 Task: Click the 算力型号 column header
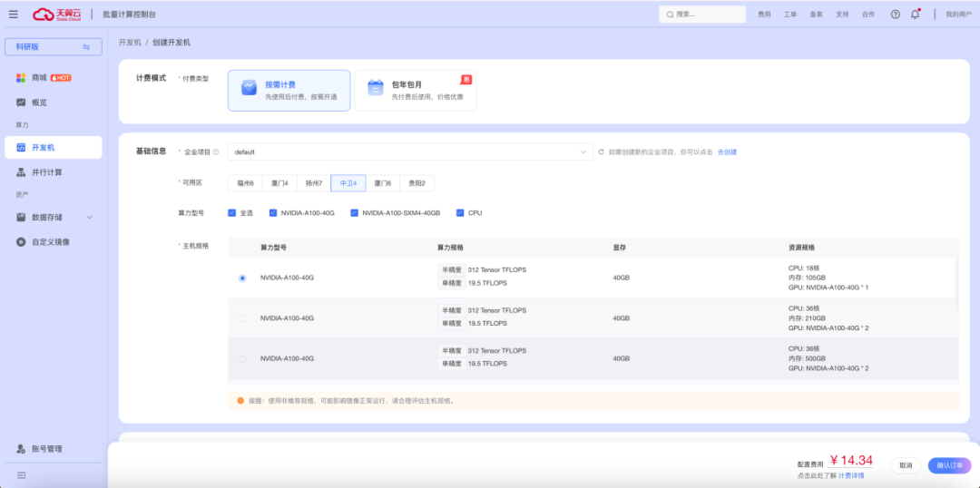coord(274,248)
